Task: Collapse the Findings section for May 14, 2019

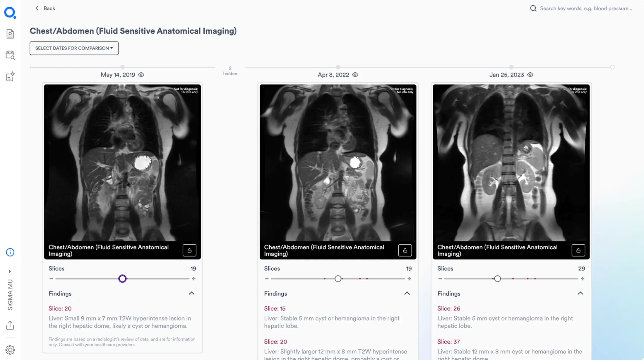Action: tap(192, 293)
